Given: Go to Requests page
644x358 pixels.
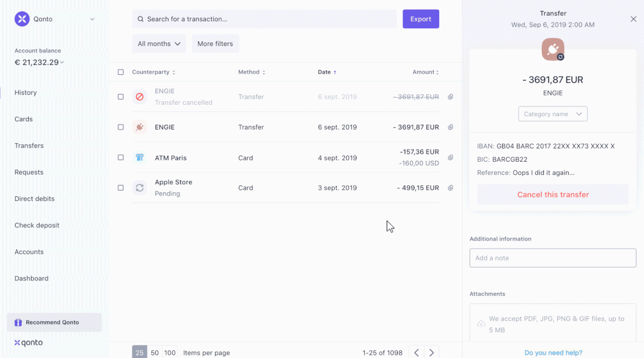Looking at the screenshot, I should tap(29, 172).
